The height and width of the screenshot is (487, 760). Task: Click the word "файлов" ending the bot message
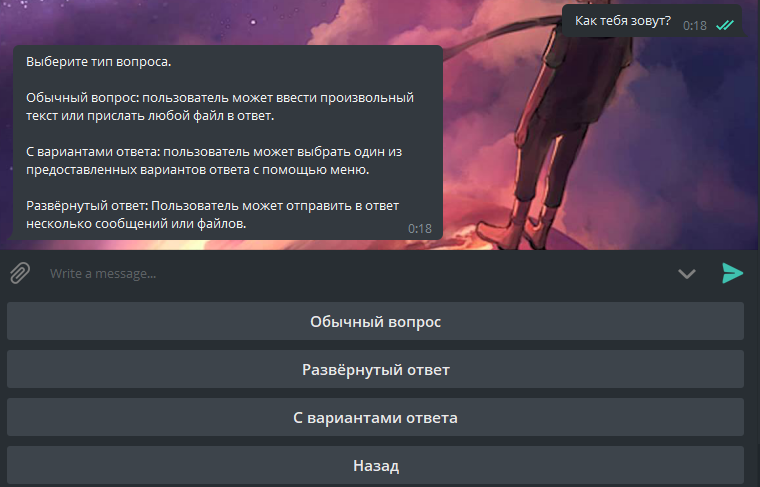point(223,225)
